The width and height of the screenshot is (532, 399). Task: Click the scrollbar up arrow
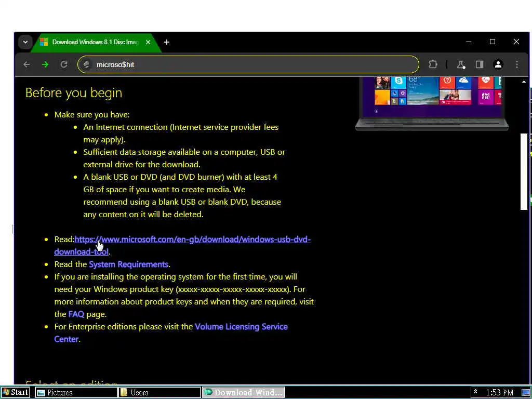524,82
